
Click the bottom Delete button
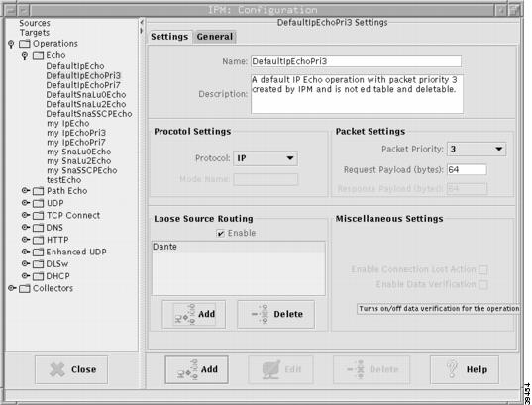point(372,369)
